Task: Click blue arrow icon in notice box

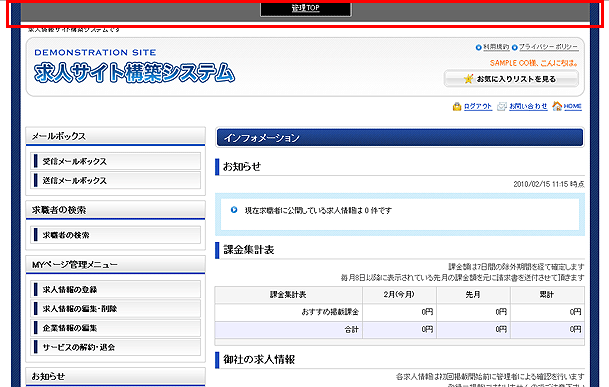Action: click(x=234, y=210)
